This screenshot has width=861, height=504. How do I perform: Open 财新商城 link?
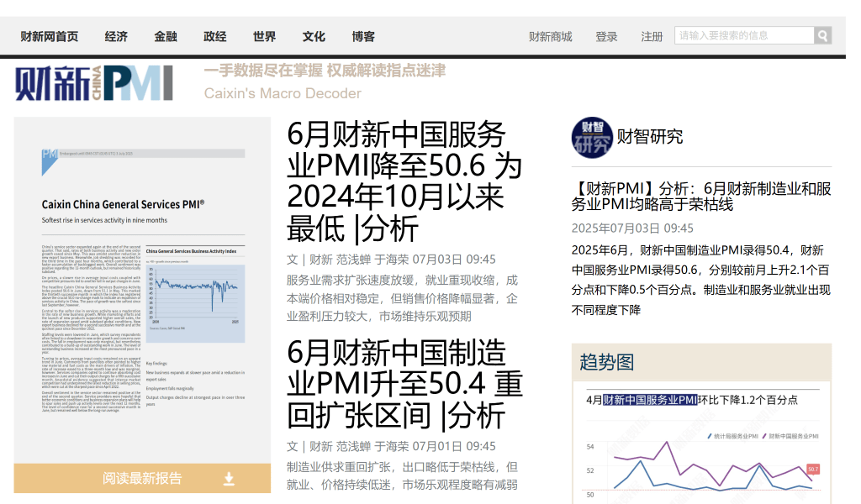[x=550, y=36]
